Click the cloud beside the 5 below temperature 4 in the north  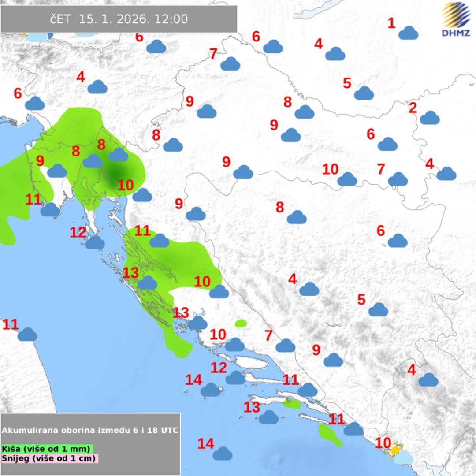click(x=364, y=93)
